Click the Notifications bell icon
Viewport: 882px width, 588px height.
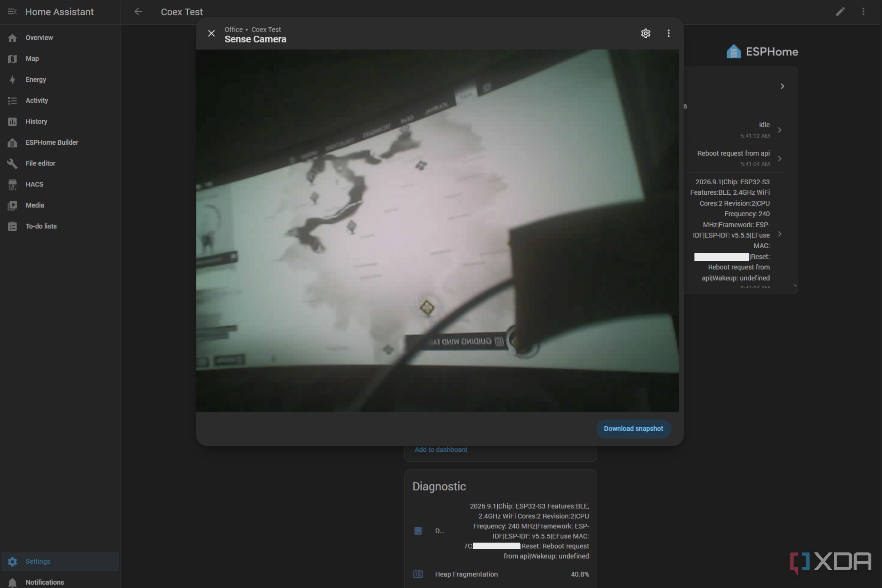12,582
